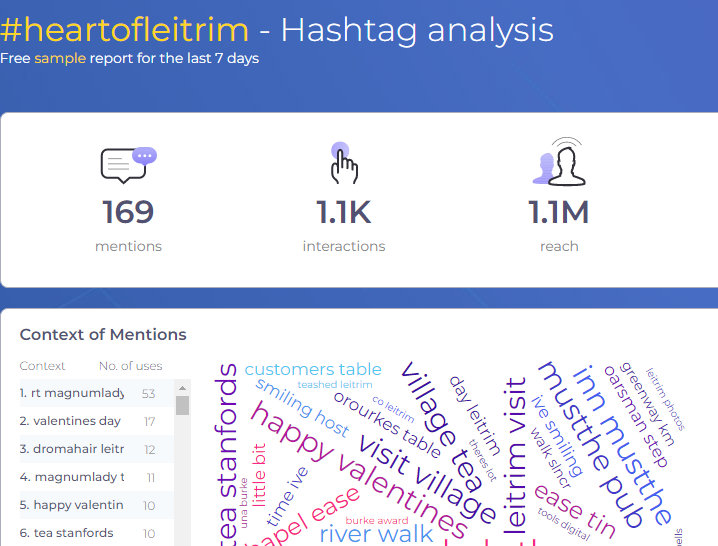Click the 'Context' column header

(43, 366)
